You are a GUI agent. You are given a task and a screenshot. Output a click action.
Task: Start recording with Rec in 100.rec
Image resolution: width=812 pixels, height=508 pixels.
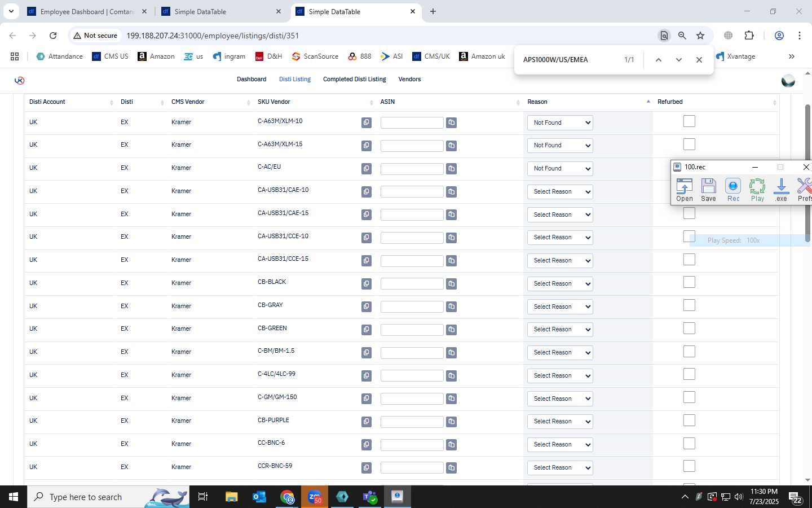click(x=733, y=190)
